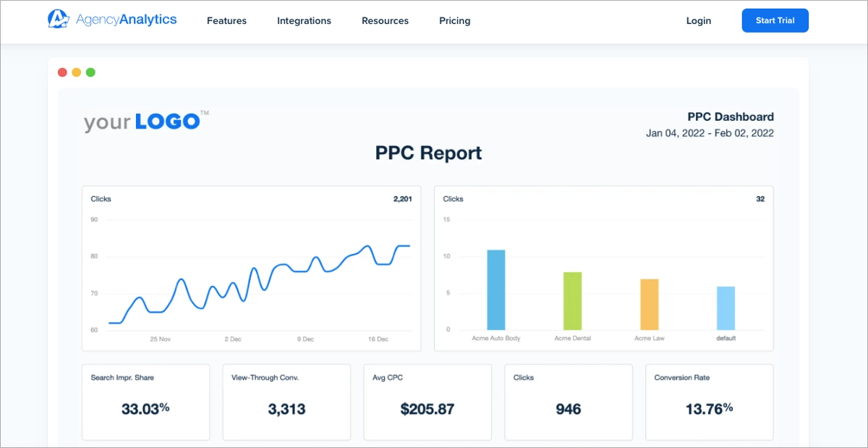Image resolution: width=868 pixels, height=448 pixels.
Task: Select the Acme Law yellow bar
Action: 649,304
